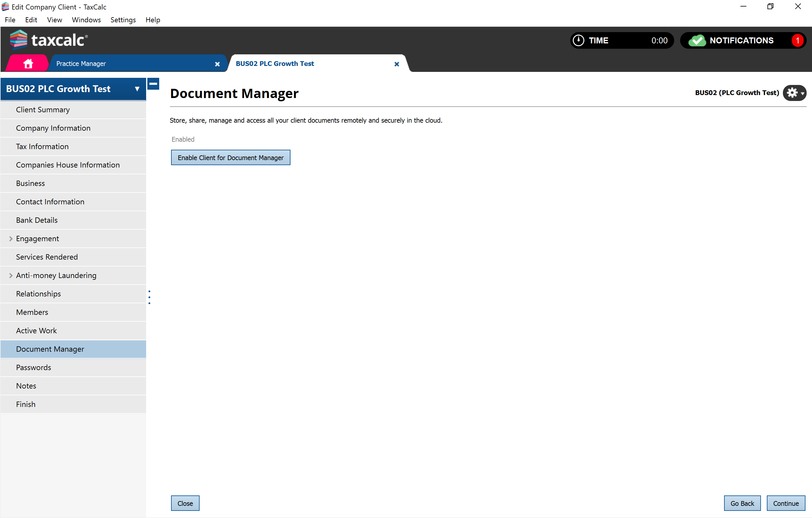Open the View menu

[54, 20]
